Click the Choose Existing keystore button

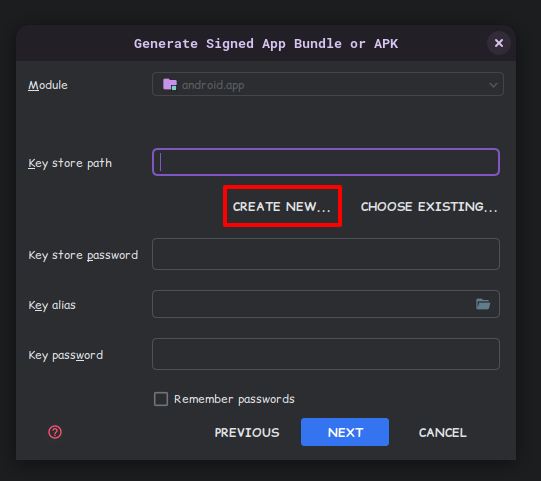point(429,207)
